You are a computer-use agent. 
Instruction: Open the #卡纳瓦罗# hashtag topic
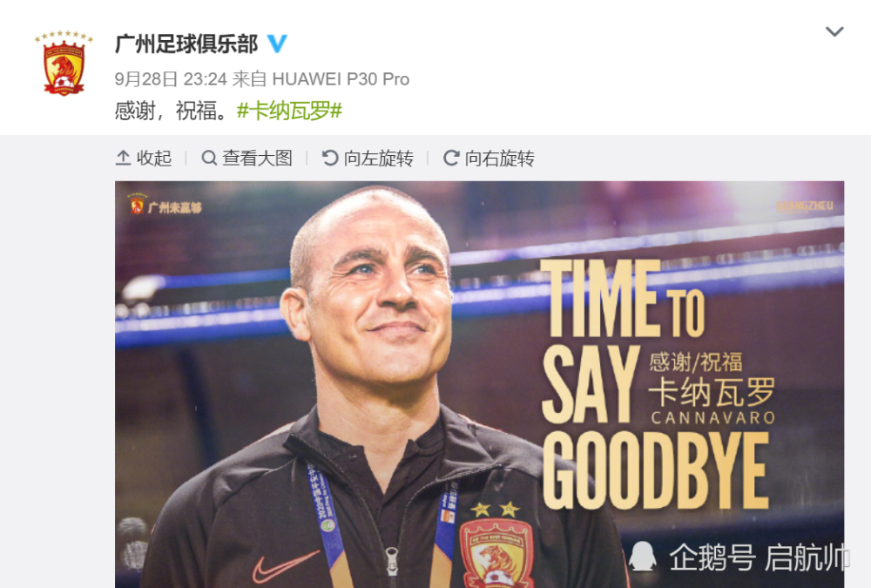tap(289, 111)
